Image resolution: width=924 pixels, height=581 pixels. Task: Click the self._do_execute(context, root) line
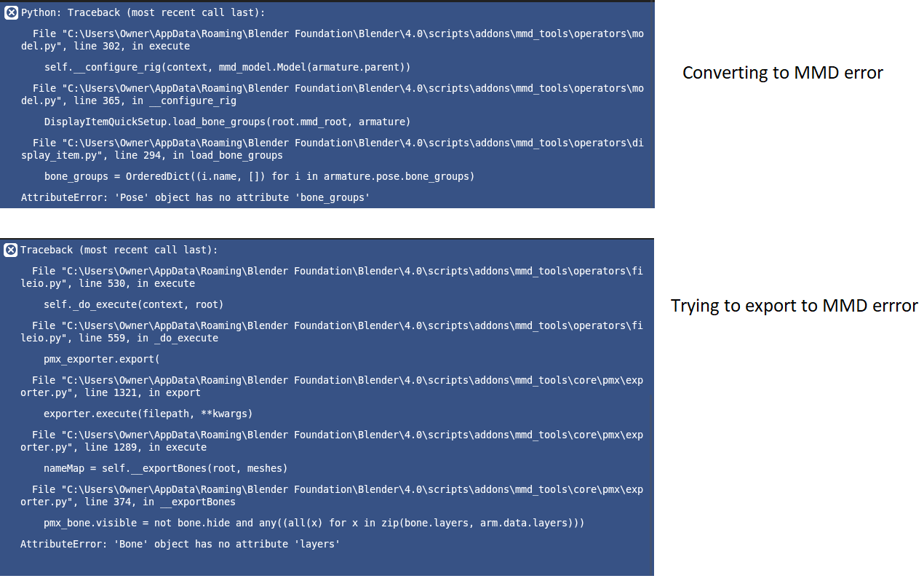pyautogui.click(x=134, y=304)
